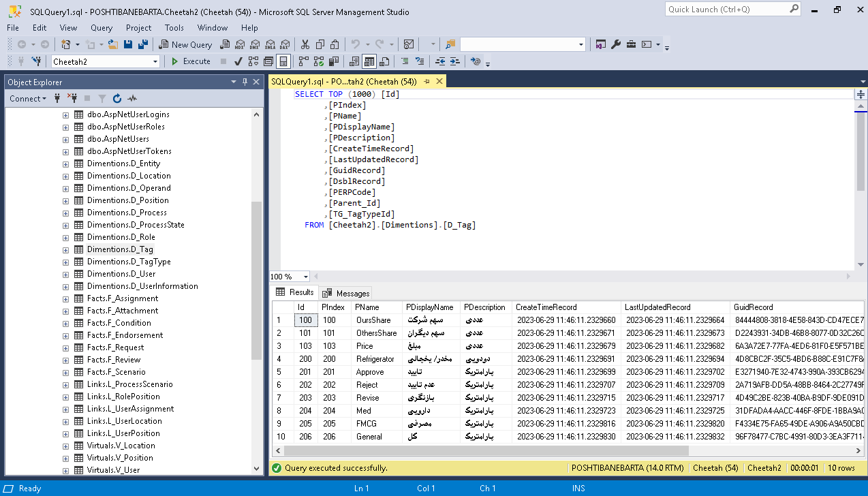Toggle IntelliSense Enabled button

pos(283,61)
